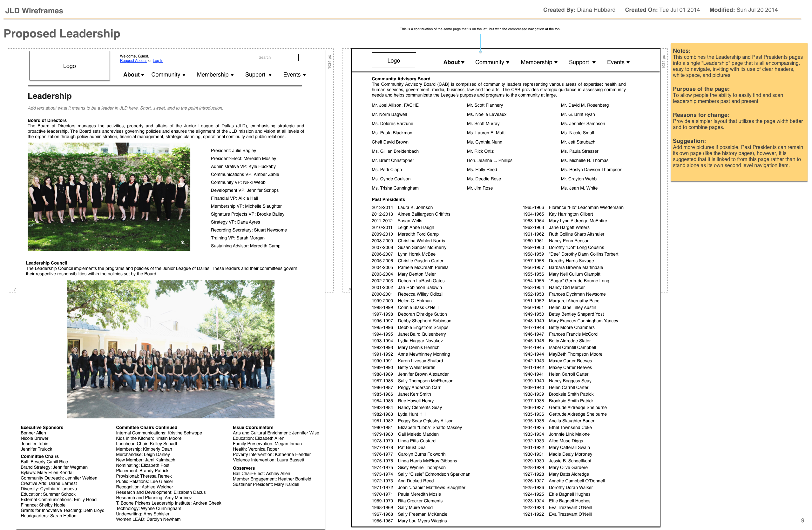Select Health: Veronica Roper
812x530 pixels.
255,449
